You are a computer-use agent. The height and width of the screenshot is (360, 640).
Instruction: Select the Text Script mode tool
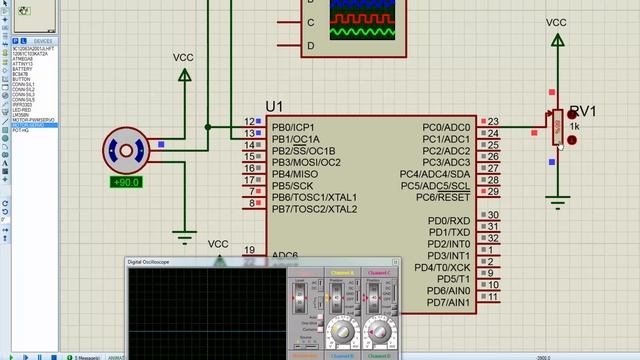coord(5,36)
